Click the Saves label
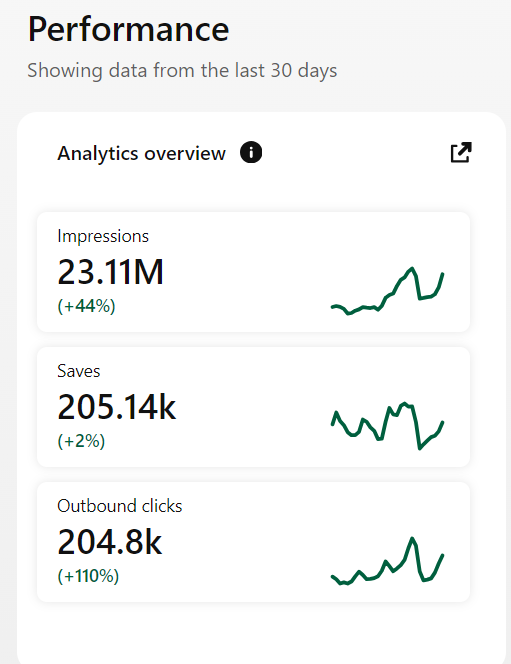 79,371
